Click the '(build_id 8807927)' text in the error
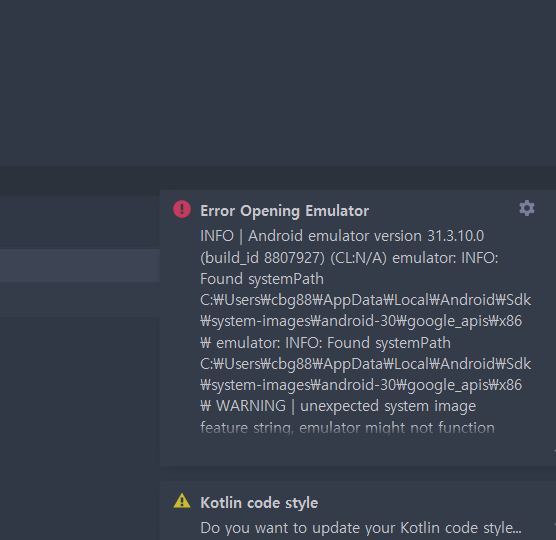The image size is (556, 540). tap(262, 258)
